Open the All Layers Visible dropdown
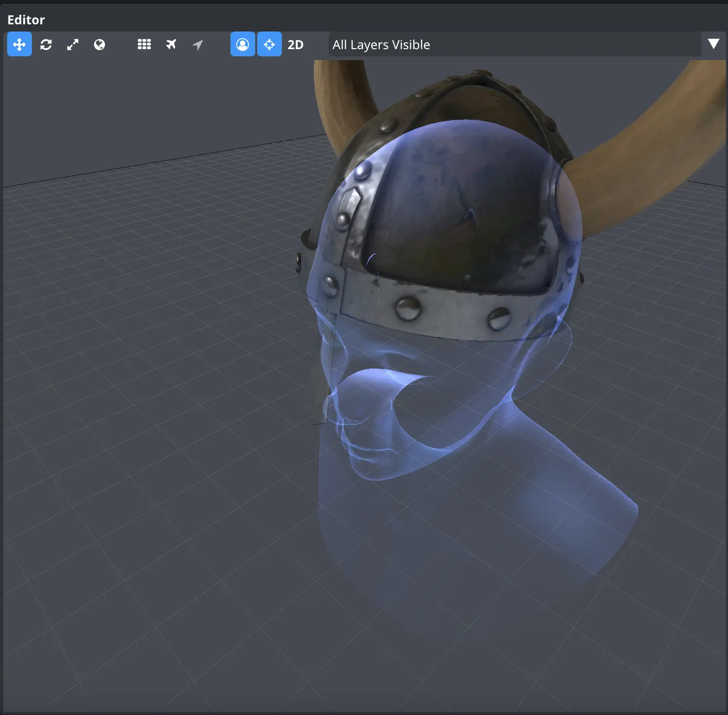Screen dimensions: 728x715 click(515, 44)
